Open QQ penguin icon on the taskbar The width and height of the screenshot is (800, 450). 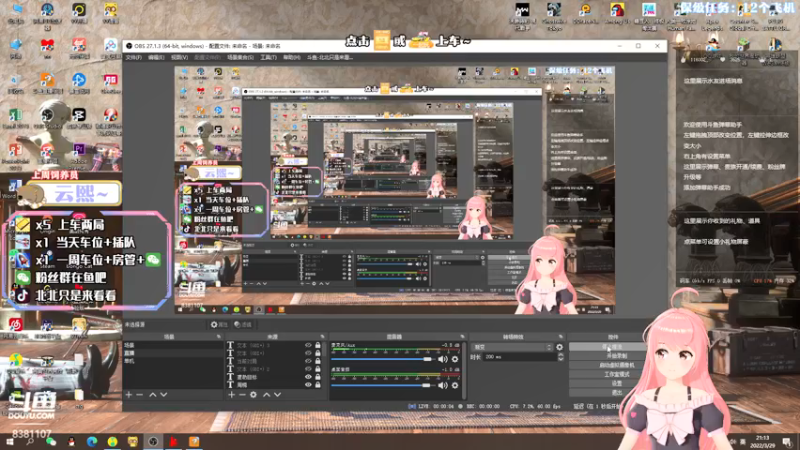[71, 442]
